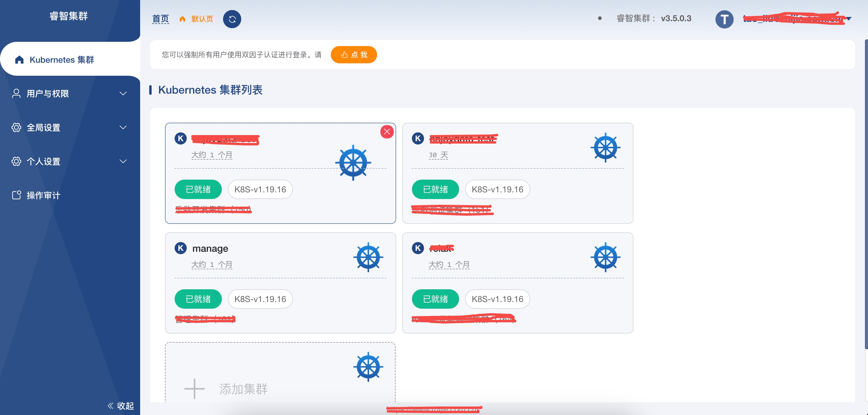Click the K badge on the manage card
868x415 pixels.
(x=181, y=248)
